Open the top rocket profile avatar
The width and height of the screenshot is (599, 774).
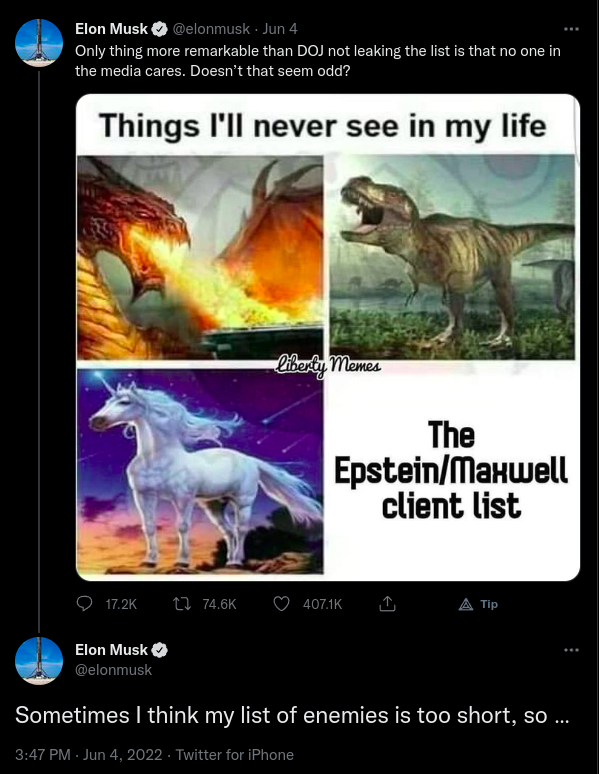(39, 43)
